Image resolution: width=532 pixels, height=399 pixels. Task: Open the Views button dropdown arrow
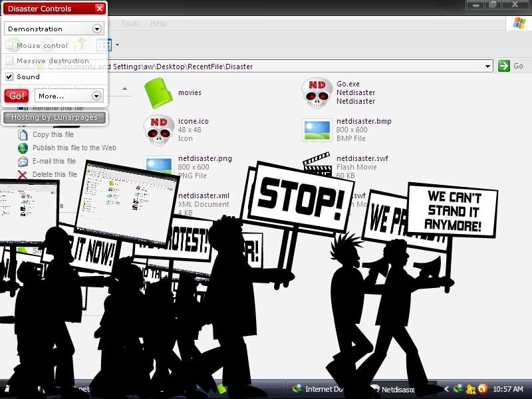pos(118,45)
